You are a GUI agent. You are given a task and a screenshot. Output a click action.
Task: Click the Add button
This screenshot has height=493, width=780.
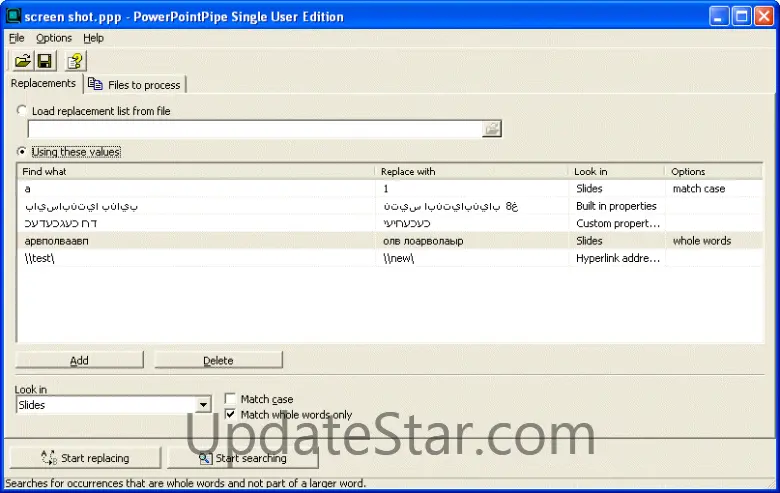pyautogui.click(x=80, y=360)
